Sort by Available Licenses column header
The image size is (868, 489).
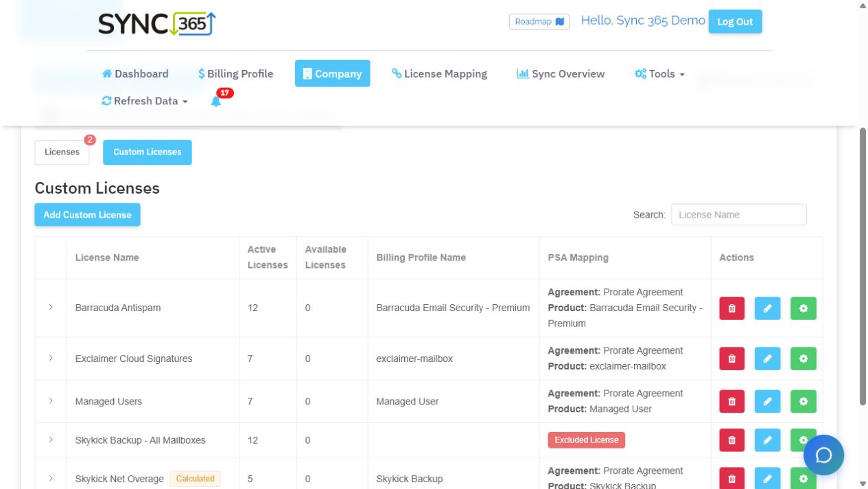click(332, 258)
